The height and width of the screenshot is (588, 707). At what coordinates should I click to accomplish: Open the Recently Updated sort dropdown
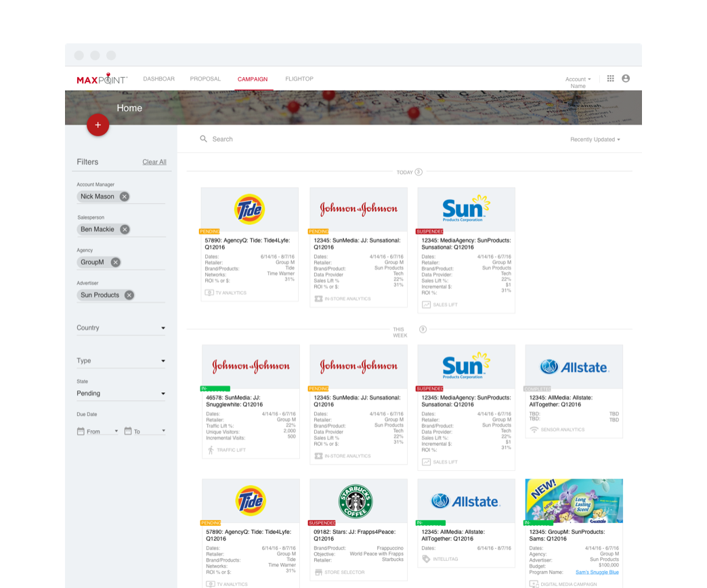(595, 140)
